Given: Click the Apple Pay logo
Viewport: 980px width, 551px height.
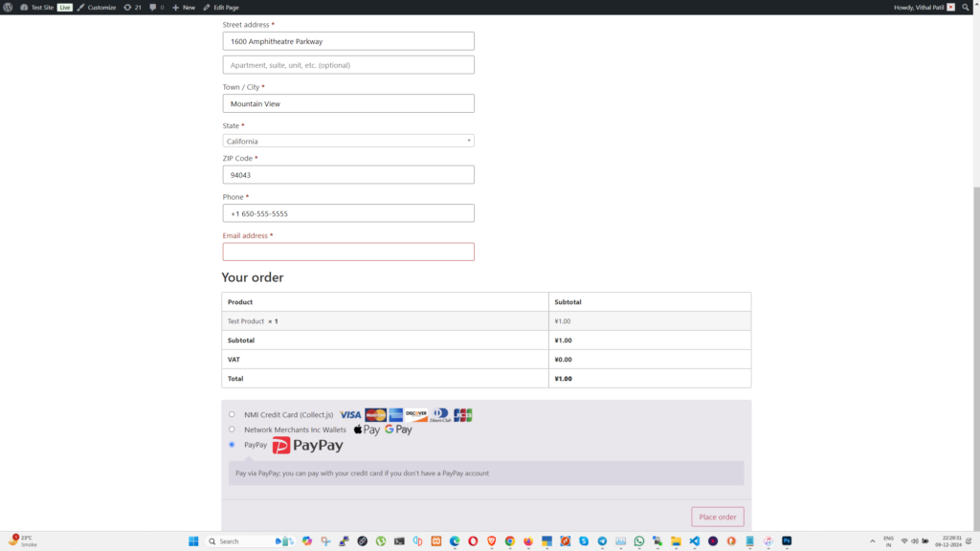Looking at the screenshot, I should pos(367,430).
